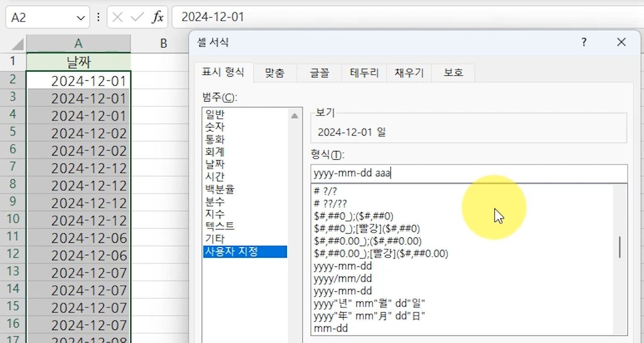Click the format list scrollbar thumb
This screenshot has height=343, width=644.
click(620, 247)
